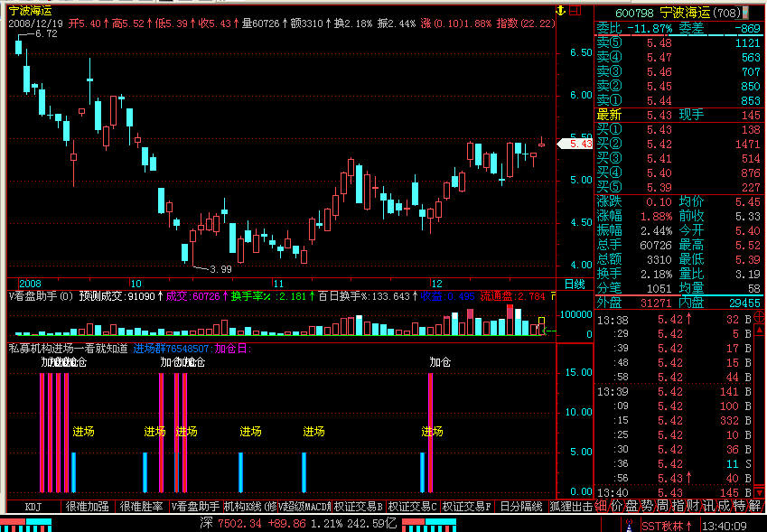Click the red circled plus icon above tick list
767x532 pixels.
759,315
